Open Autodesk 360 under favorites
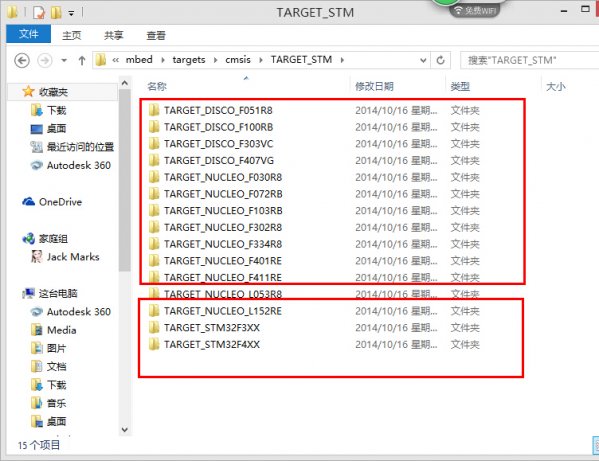Viewport: 599px width, 461px height. tap(79, 165)
